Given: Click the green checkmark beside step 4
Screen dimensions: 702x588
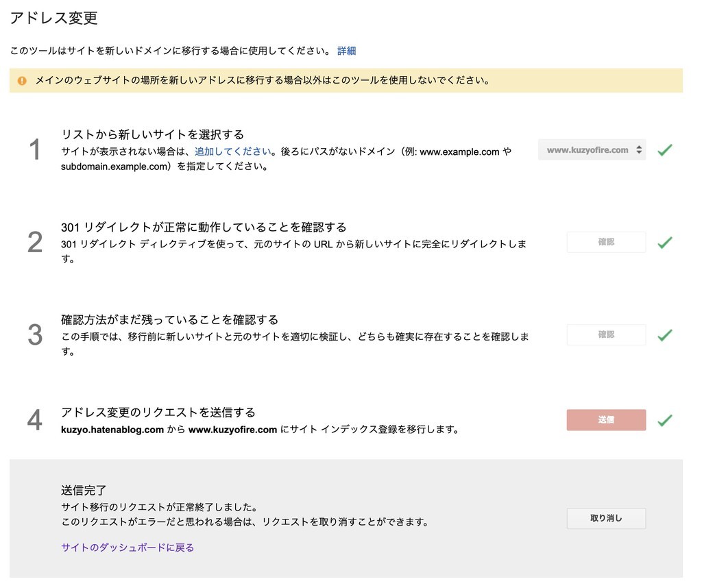Looking at the screenshot, I should [665, 420].
